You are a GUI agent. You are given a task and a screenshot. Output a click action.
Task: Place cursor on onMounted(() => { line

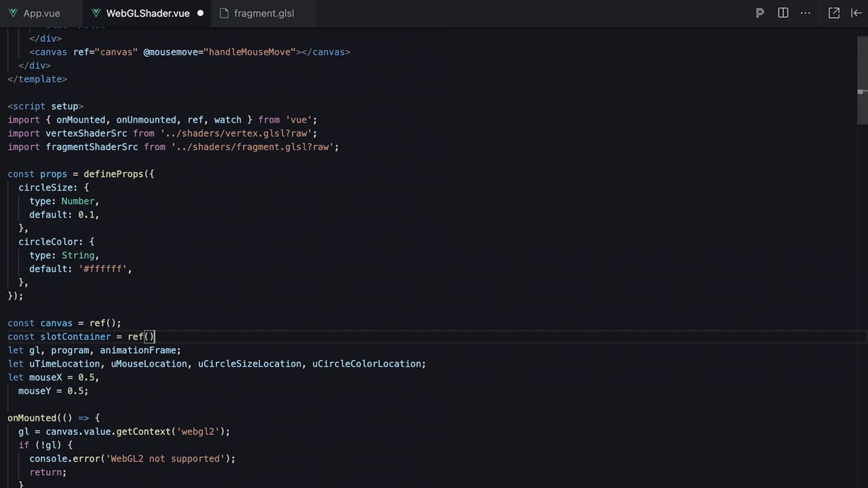[x=54, y=418]
